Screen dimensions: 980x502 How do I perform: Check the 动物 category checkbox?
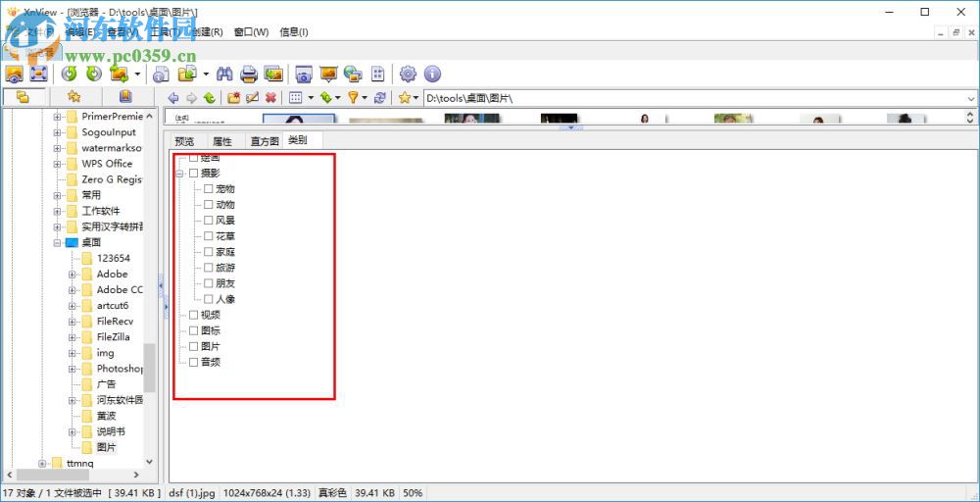click(x=208, y=204)
